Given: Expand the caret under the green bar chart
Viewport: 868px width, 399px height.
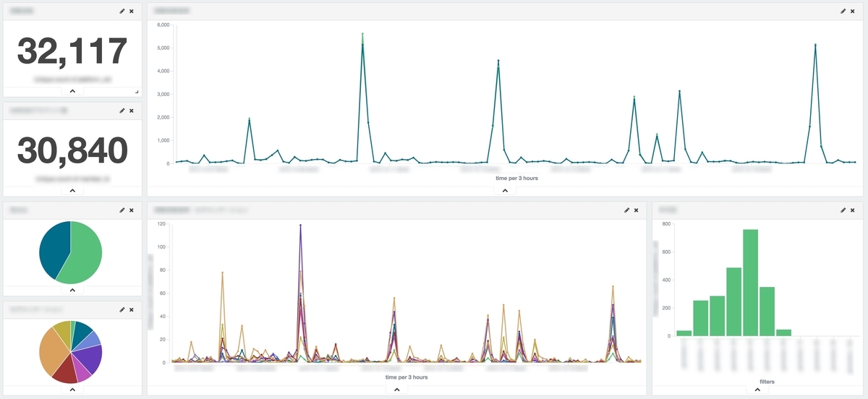Looking at the screenshot, I should pos(757,389).
